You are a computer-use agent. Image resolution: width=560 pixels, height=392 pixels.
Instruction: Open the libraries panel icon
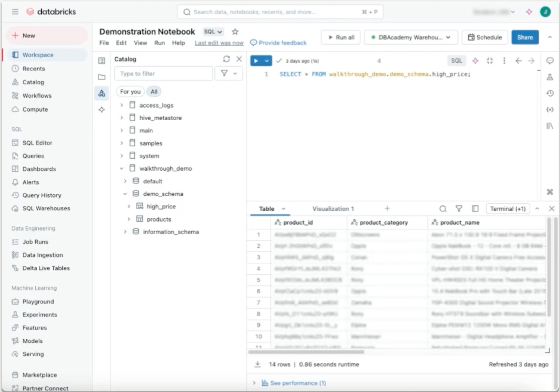[x=550, y=126]
